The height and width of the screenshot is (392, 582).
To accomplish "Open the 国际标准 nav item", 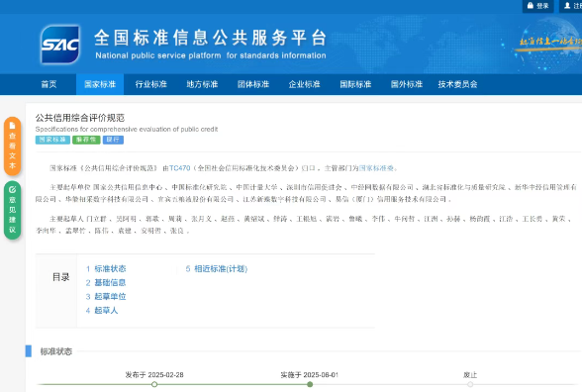I will coord(355,84).
